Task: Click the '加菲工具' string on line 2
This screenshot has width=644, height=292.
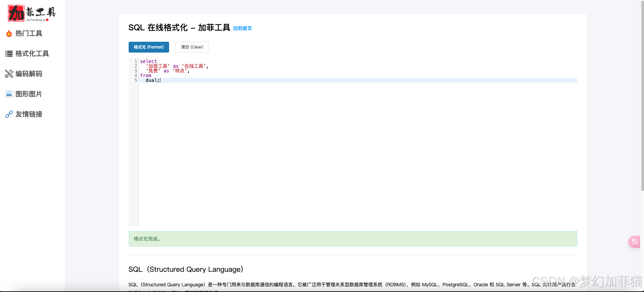Action: [x=158, y=66]
